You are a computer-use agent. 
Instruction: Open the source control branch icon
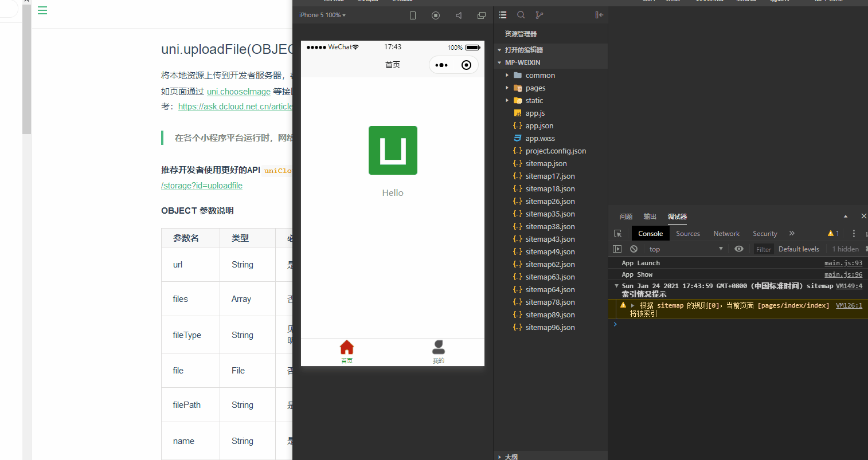[539, 15]
